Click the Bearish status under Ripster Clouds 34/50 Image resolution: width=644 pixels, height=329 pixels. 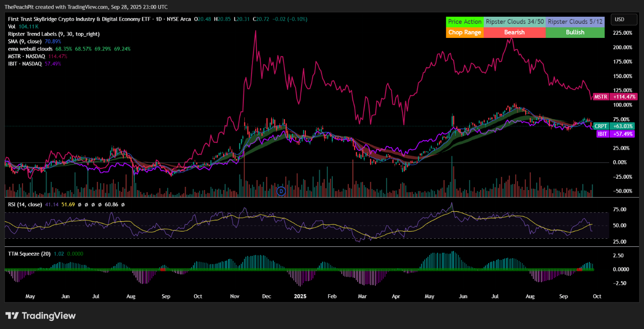tap(514, 32)
